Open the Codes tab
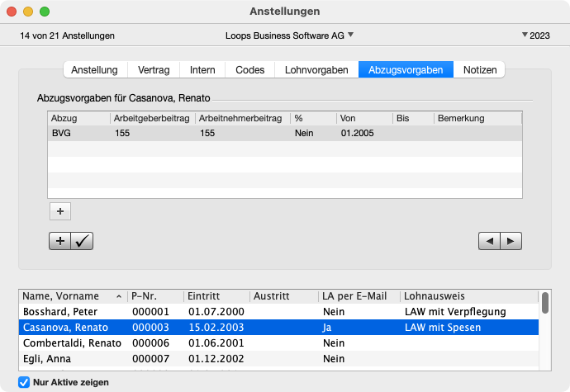The height and width of the screenshot is (392, 570). 249,70
